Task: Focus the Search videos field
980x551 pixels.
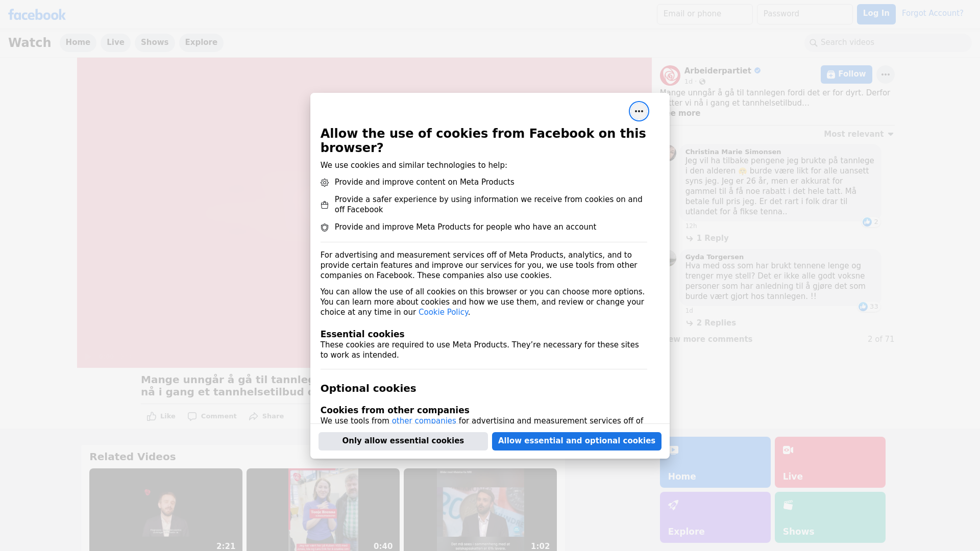Action: pyautogui.click(x=888, y=43)
